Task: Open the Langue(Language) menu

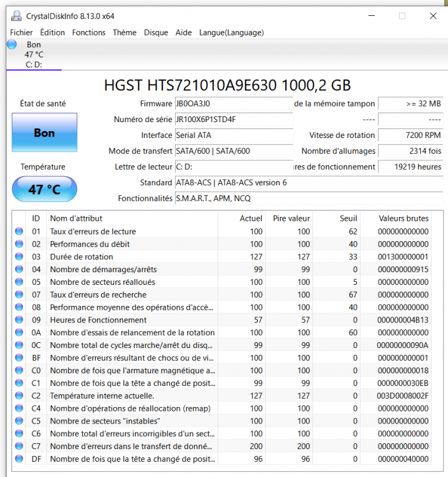Action: point(231,32)
